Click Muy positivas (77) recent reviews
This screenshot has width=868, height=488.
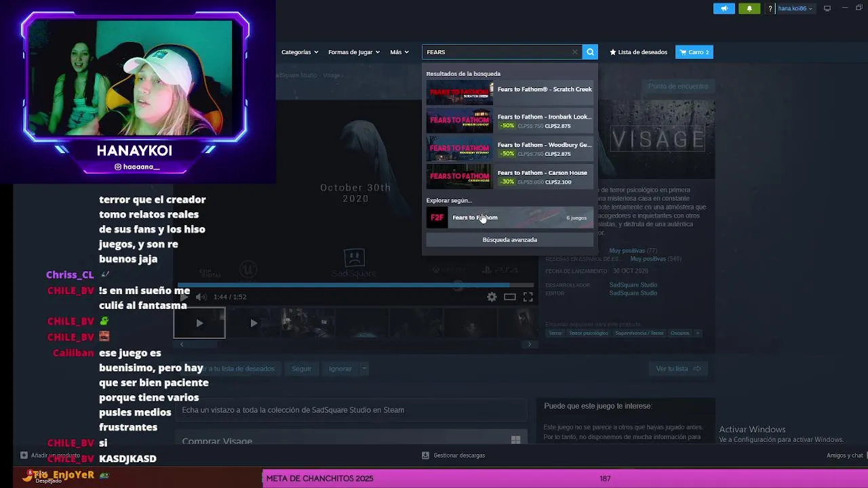pos(633,251)
